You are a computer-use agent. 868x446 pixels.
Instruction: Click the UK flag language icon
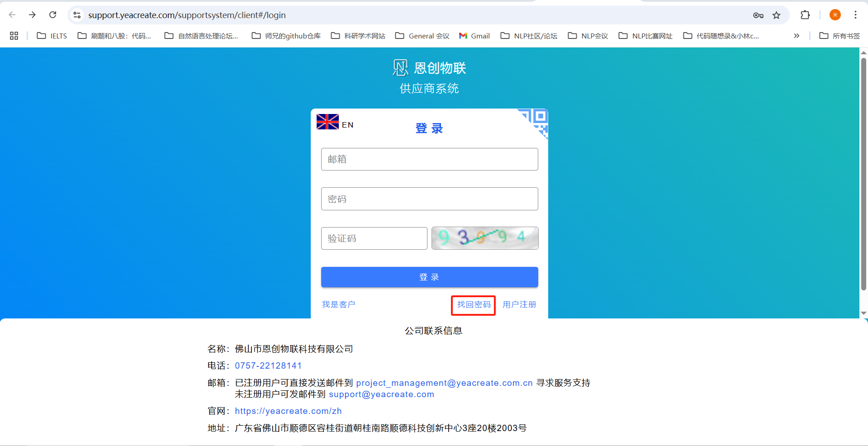tap(327, 122)
